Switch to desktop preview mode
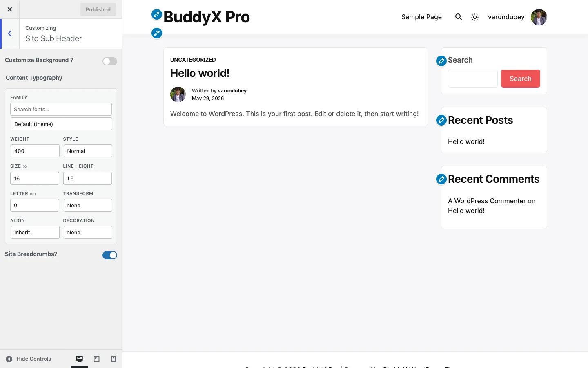This screenshot has height=368, width=588. click(80, 359)
